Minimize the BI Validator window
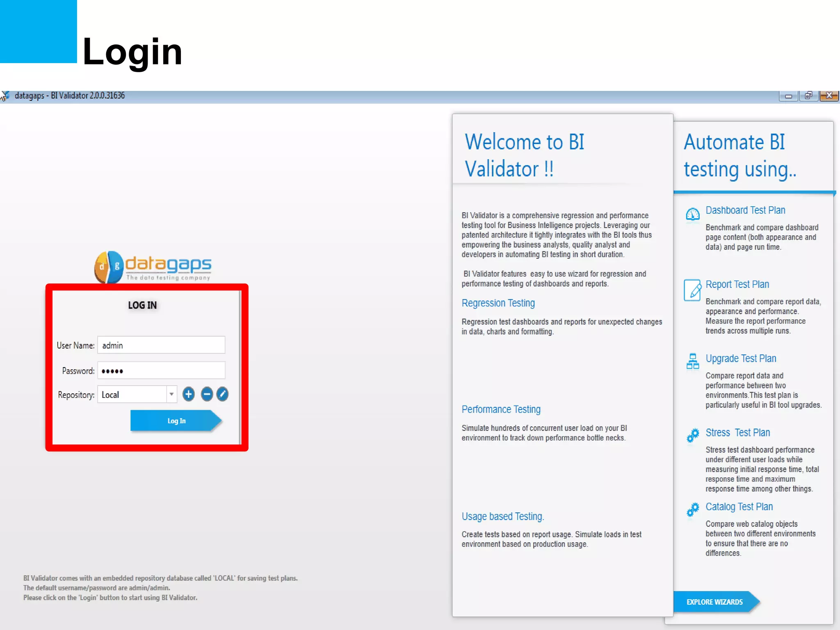 coord(788,96)
